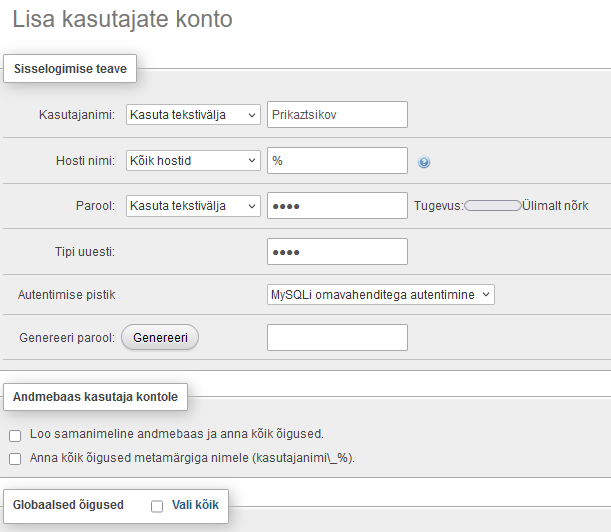Expand the Hosti nimi 'Kõik hostid' dropdown
Screen dimensions: 611x532
[193, 160]
